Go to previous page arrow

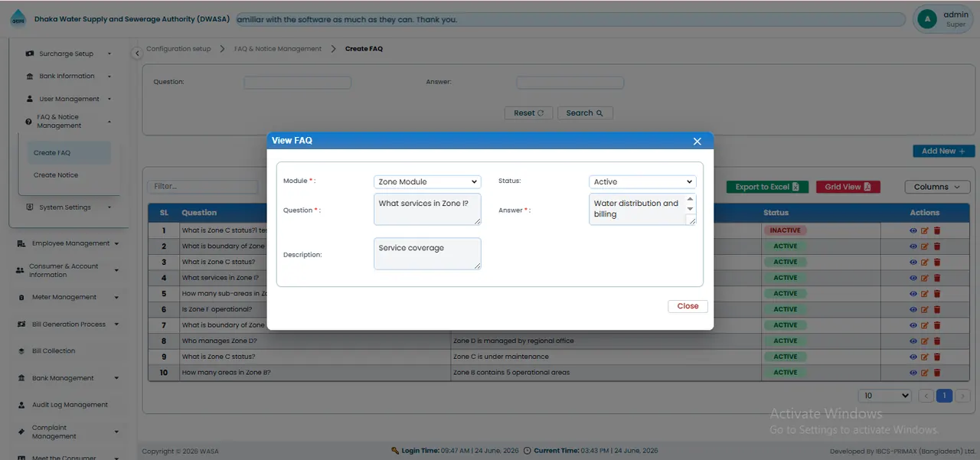(926, 396)
